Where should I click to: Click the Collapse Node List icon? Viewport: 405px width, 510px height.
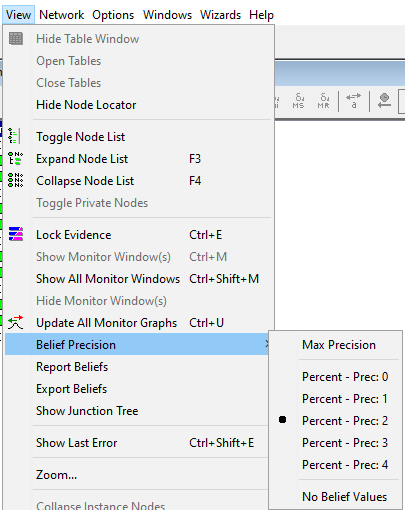[16, 180]
